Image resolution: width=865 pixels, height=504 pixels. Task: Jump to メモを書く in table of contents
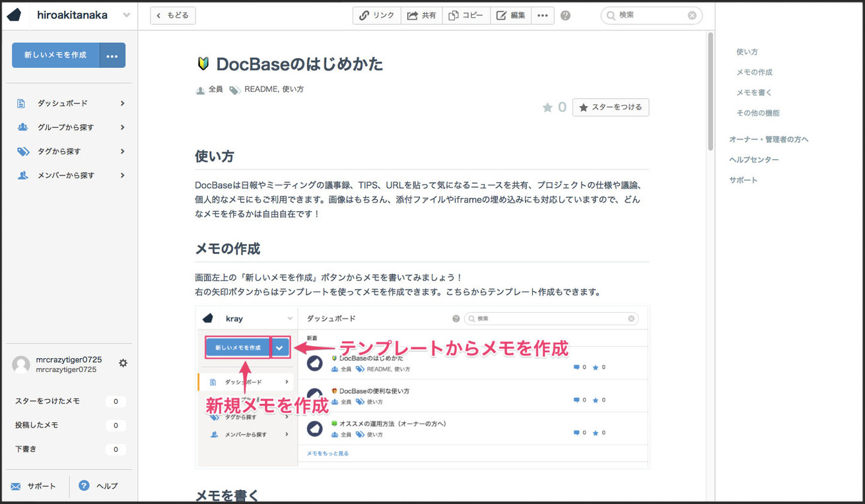tap(754, 92)
